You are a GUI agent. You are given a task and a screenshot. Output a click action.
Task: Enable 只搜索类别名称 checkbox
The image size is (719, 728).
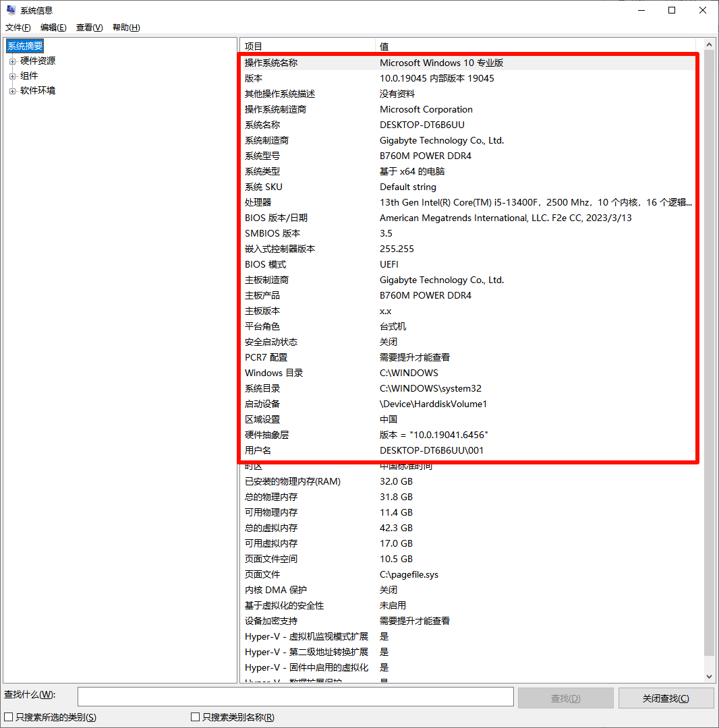click(x=196, y=717)
